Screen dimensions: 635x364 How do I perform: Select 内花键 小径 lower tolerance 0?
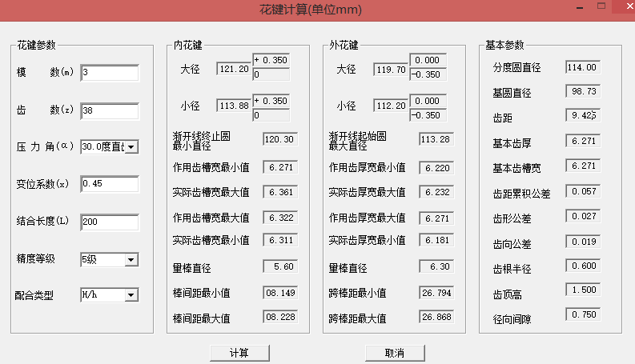click(271, 115)
